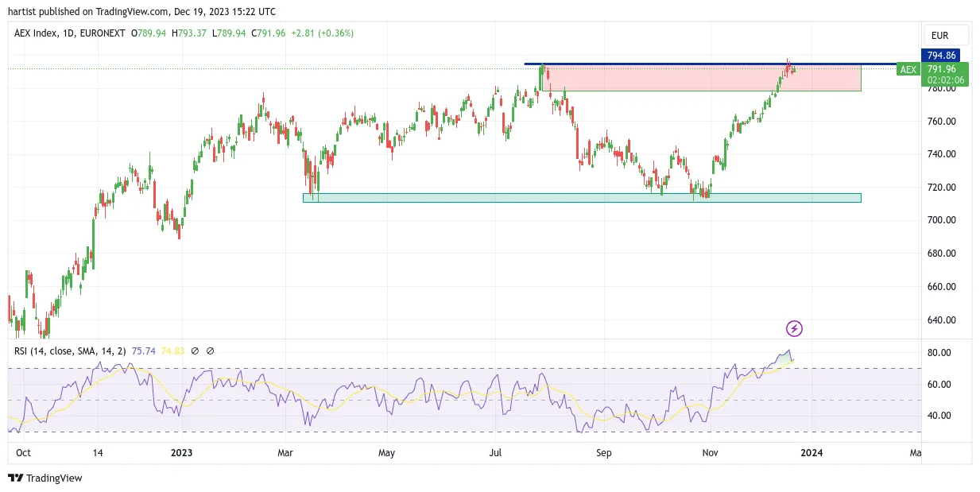This screenshot has height=492, width=980.
Task: Click the AEX Index, 1D, EURONEXT title
Action: [71, 33]
